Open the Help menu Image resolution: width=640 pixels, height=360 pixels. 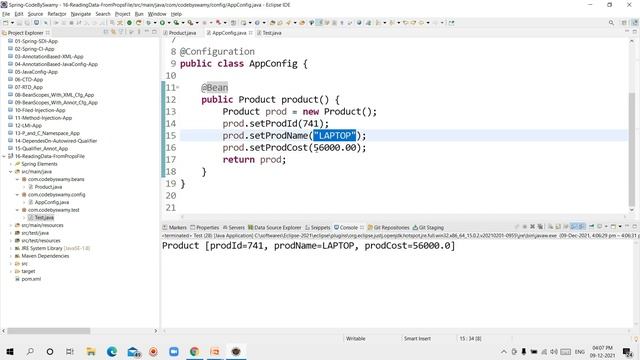click(x=176, y=14)
